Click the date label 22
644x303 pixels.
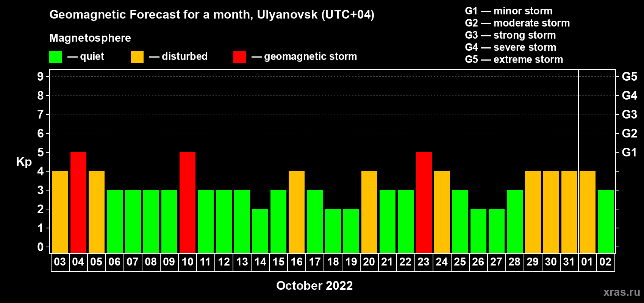(x=405, y=262)
